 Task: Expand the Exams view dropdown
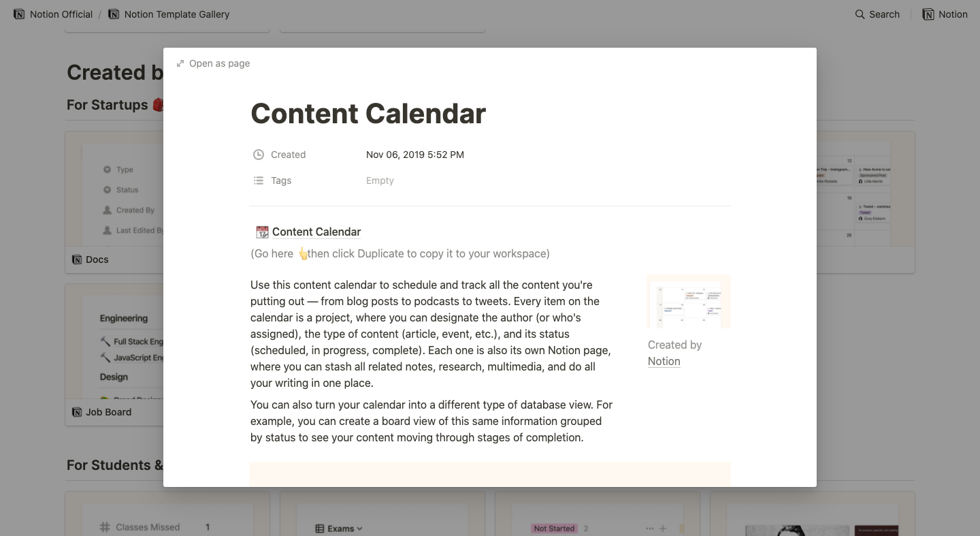(360, 529)
